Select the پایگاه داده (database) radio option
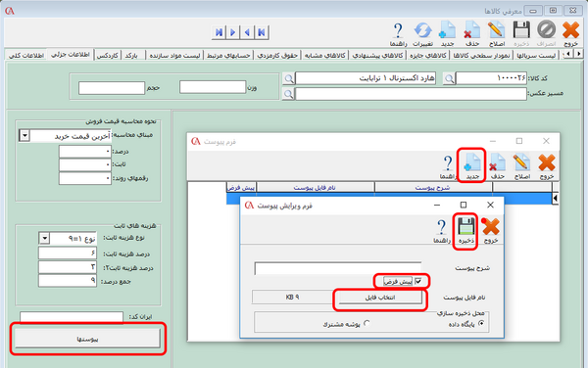The image size is (588, 368). pos(481,323)
